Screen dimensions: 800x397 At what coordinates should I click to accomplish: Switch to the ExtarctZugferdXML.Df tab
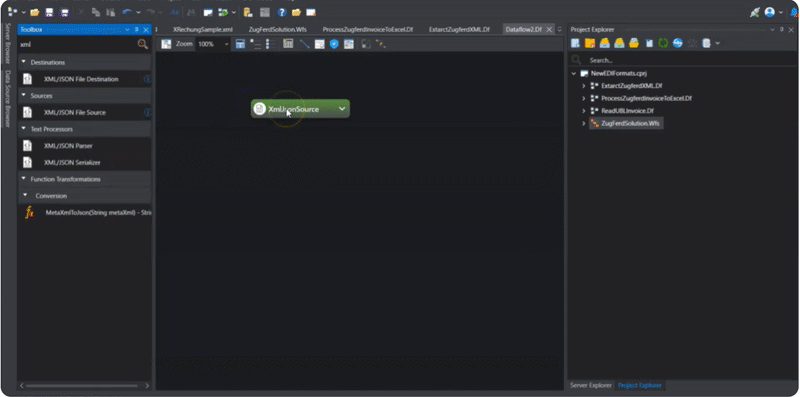tap(459, 30)
